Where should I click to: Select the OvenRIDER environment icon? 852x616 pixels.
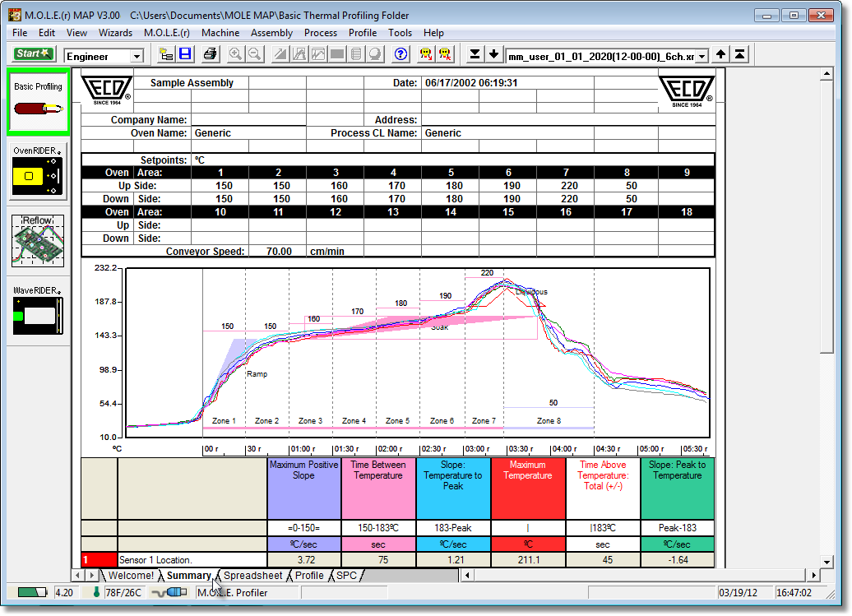click(x=38, y=172)
